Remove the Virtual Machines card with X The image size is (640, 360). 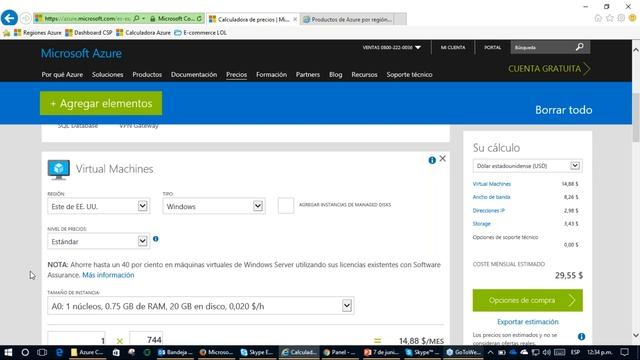pos(442,158)
